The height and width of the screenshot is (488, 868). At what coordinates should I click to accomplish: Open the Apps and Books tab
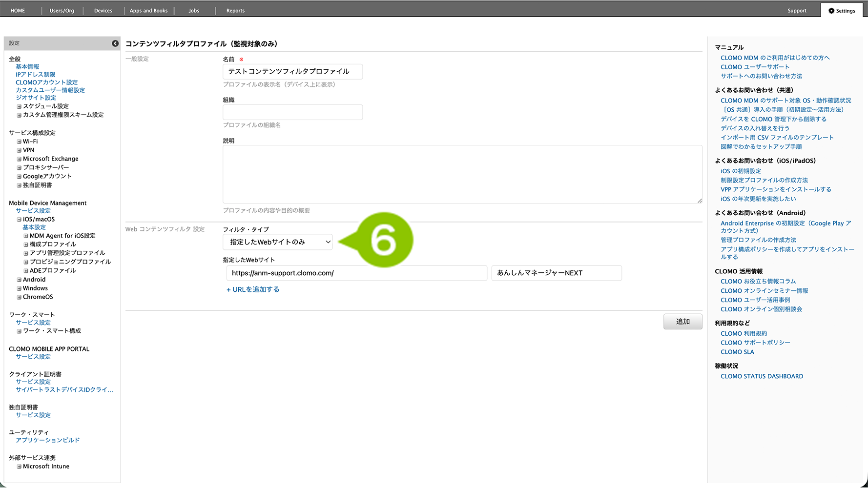(148, 11)
